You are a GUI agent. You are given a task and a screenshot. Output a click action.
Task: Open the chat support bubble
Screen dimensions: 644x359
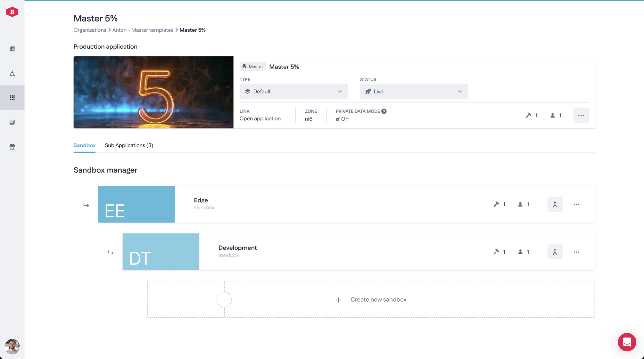coord(627,342)
